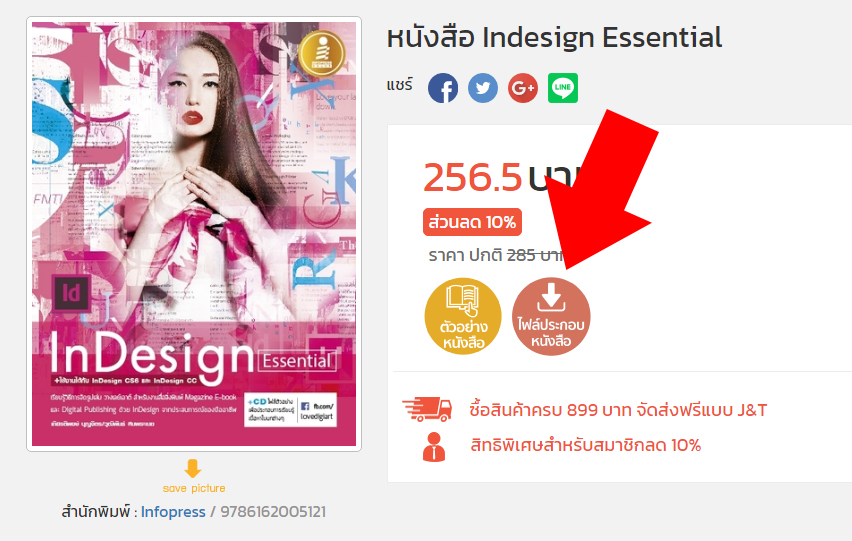The height and width of the screenshot is (541, 852).
Task: Click the delivery truck icon
Action: pos(427,409)
